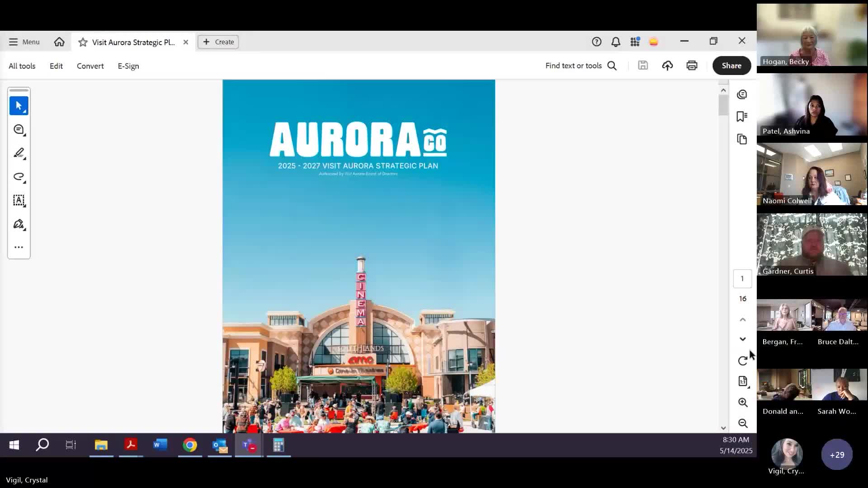Open the fill and sign pen tool

click(x=19, y=224)
